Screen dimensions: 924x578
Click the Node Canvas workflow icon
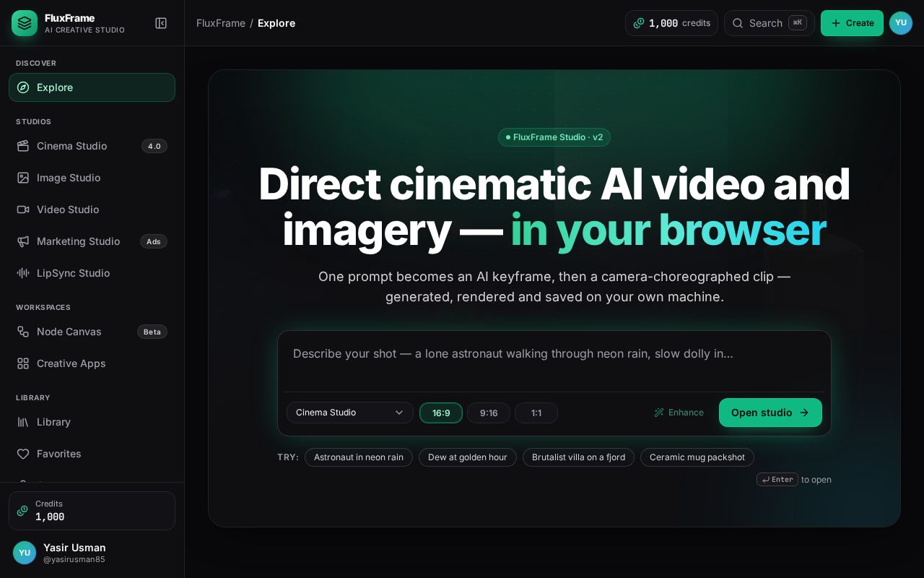coord(23,332)
